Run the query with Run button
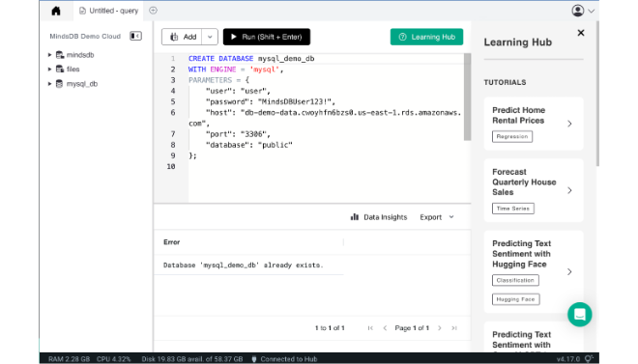This screenshot has width=638, height=364. click(x=267, y=37)
